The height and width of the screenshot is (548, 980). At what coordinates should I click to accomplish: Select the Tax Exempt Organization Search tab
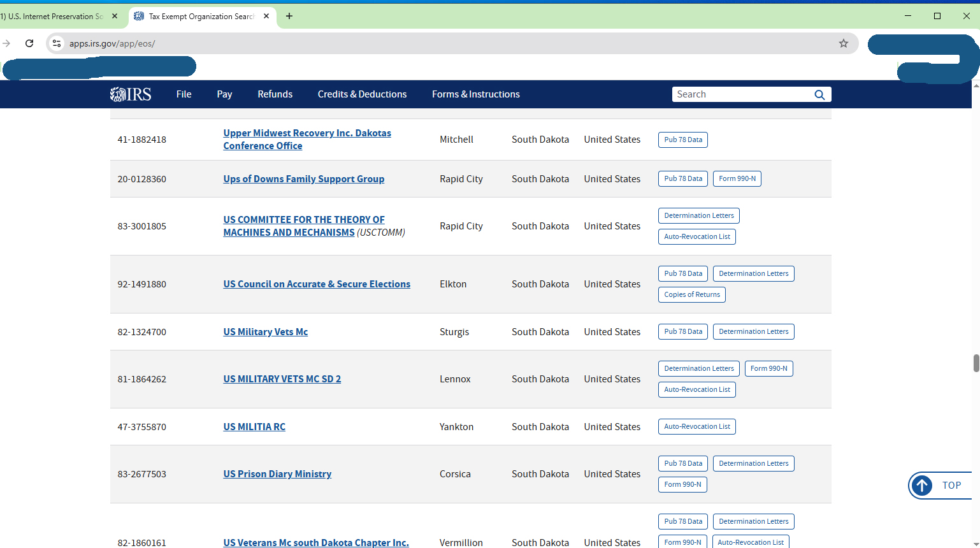point(203,16)
